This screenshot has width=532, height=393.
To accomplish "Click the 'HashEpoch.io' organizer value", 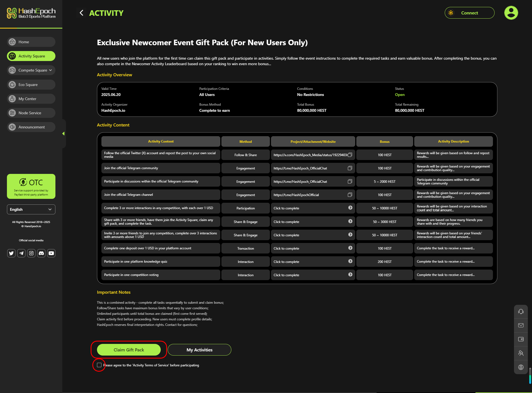I will pyautogui.click(x=113, y=110).
